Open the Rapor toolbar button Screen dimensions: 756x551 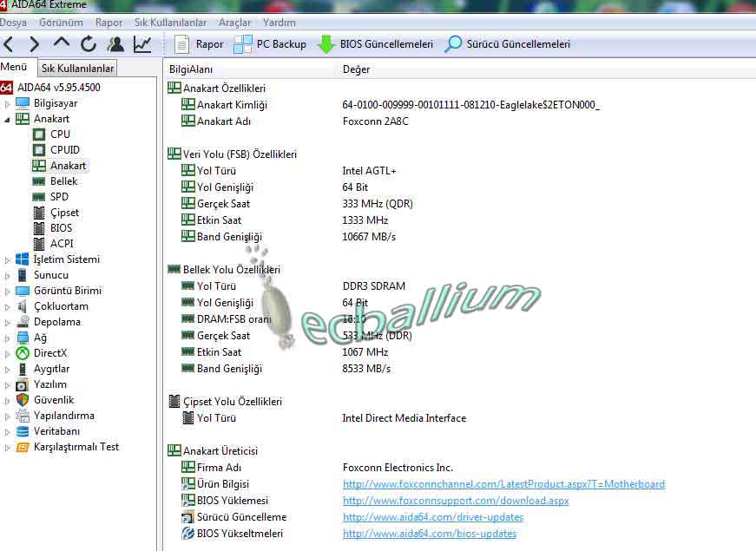click(x=199, y=44)
